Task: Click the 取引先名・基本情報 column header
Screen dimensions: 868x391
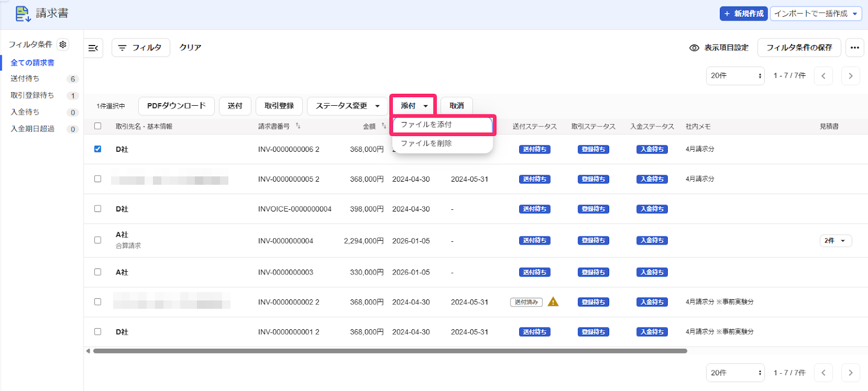Action: (x=144, y=126)
